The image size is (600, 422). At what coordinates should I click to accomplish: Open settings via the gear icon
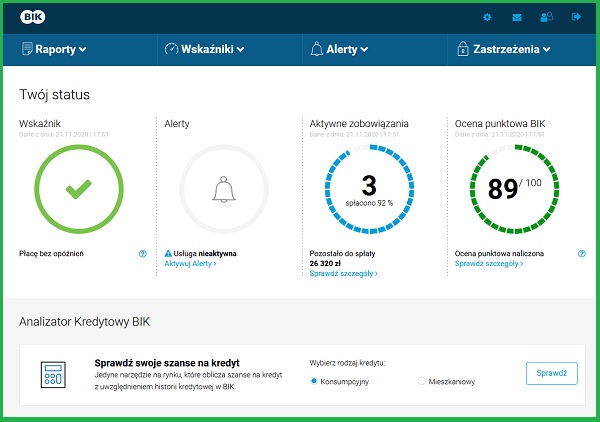click(487, 17)
